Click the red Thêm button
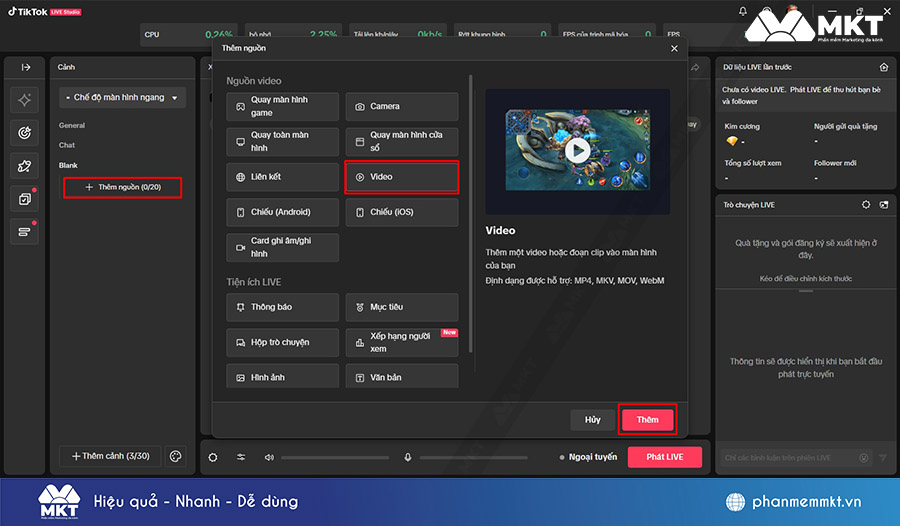 [x=647, y=420]
